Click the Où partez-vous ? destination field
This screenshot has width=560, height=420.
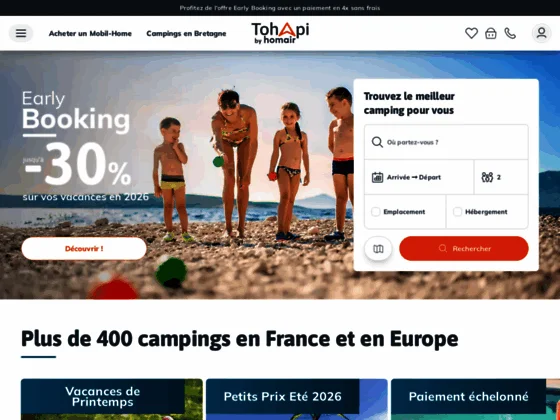coord(446,142)
